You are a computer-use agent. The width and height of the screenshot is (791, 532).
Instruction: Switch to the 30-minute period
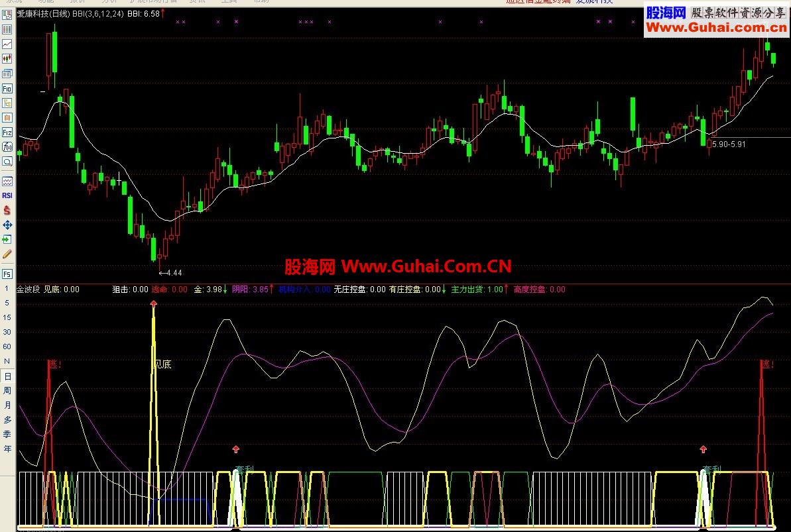(x=7, y=333)
